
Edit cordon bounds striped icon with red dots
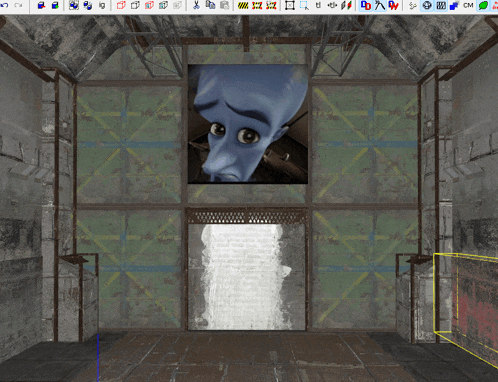(x=257, y=5)
